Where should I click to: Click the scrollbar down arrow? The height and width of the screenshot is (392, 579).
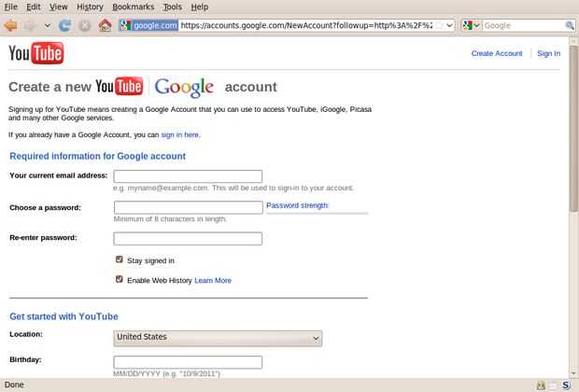coord(573,374)
